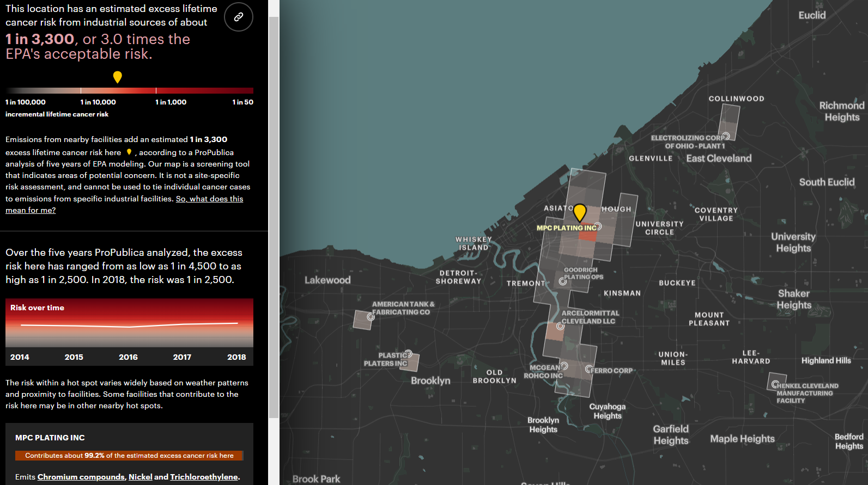
Task: Click the Maple Heights map label
Action: [742, 439]
